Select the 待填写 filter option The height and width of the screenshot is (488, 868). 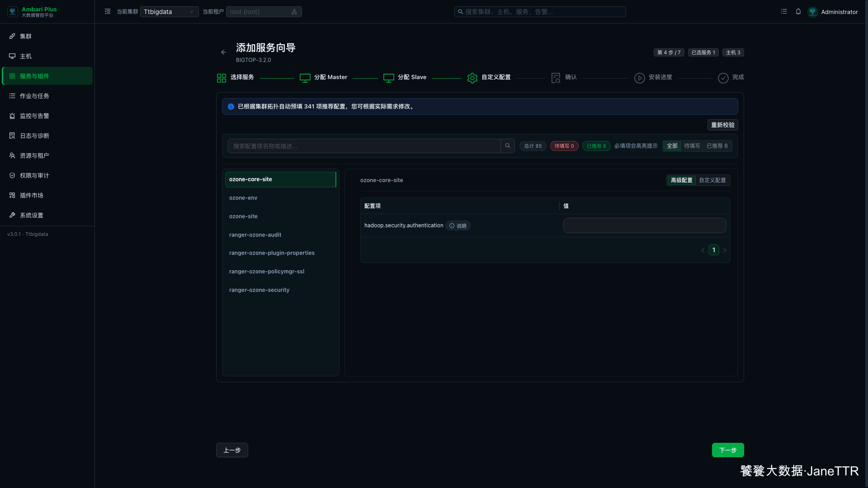pyautogui.click(x=692, y=146)
